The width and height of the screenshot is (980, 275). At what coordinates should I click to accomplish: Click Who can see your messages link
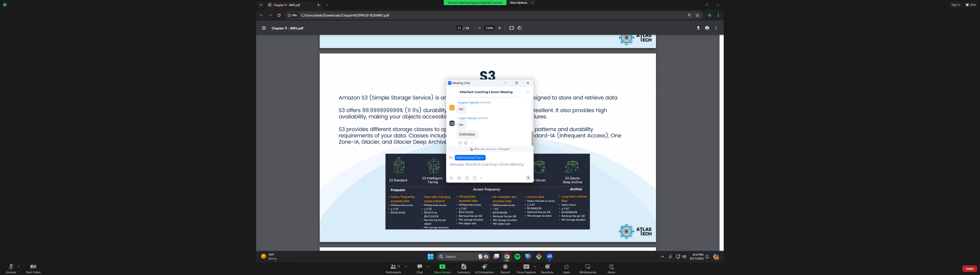pos(490,149)
